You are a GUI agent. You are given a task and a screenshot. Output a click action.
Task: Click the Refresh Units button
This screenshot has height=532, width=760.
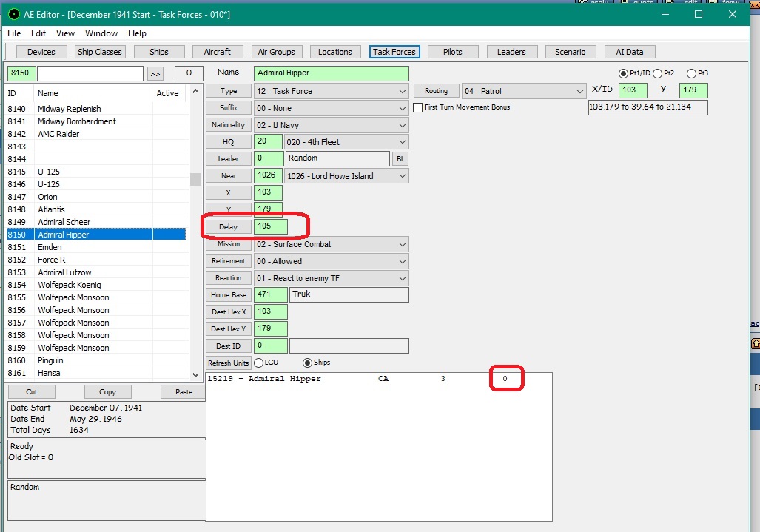point(228,363)
